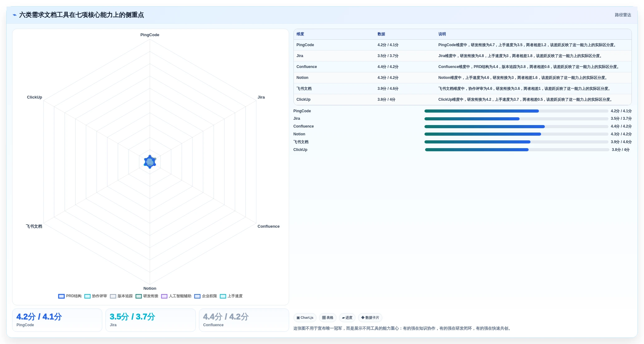Hide the 研发衔接 series in the legend
The image size is (644, 344).
(147, 296)
